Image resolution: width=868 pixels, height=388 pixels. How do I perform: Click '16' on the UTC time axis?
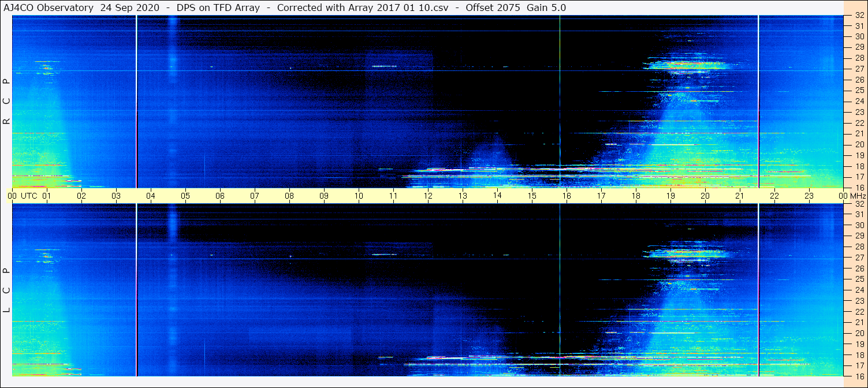[567, 196]
